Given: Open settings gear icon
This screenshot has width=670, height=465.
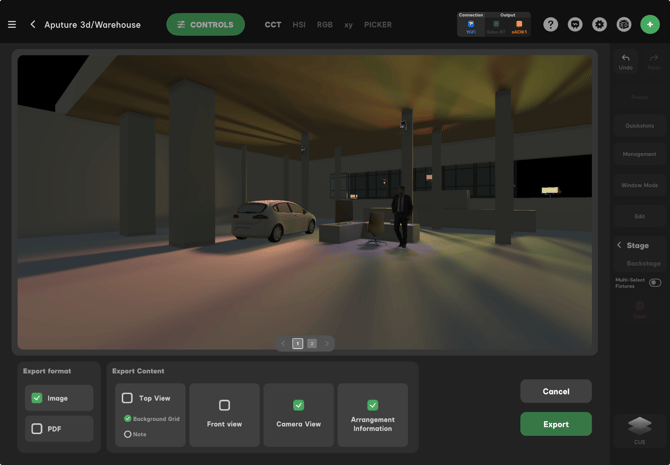Looking at the screenshot, I should (x=599, y=25).
